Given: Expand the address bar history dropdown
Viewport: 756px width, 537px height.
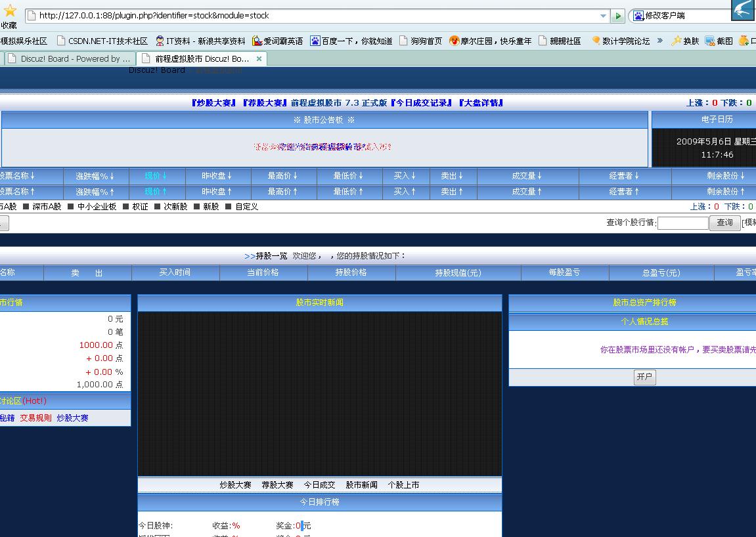Looking at the screenshot, I should tap(603, 16).
